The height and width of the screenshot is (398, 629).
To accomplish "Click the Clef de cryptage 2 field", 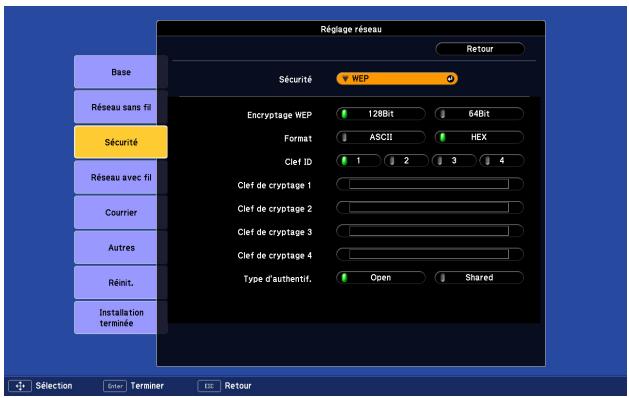I will [x=430, y=207].
